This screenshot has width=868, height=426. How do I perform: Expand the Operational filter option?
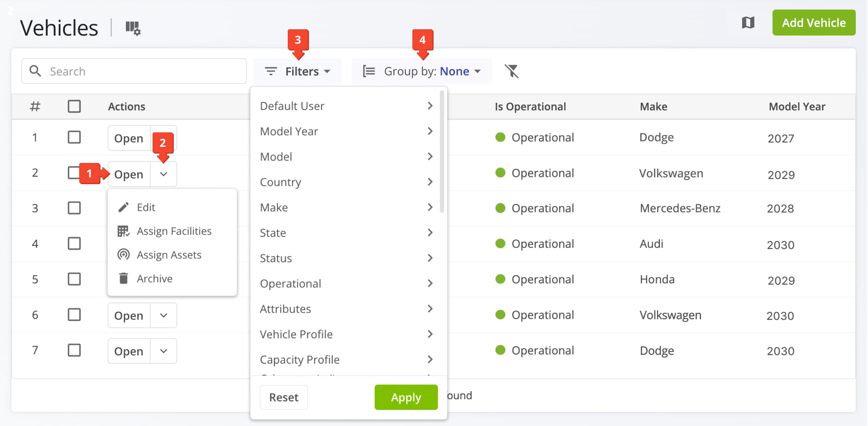(347, 283)
